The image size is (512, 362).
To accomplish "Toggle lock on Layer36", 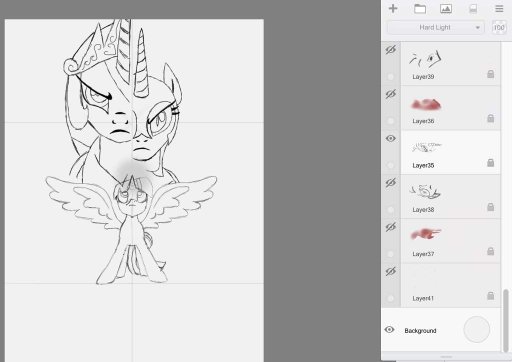I will click(490, 118).
